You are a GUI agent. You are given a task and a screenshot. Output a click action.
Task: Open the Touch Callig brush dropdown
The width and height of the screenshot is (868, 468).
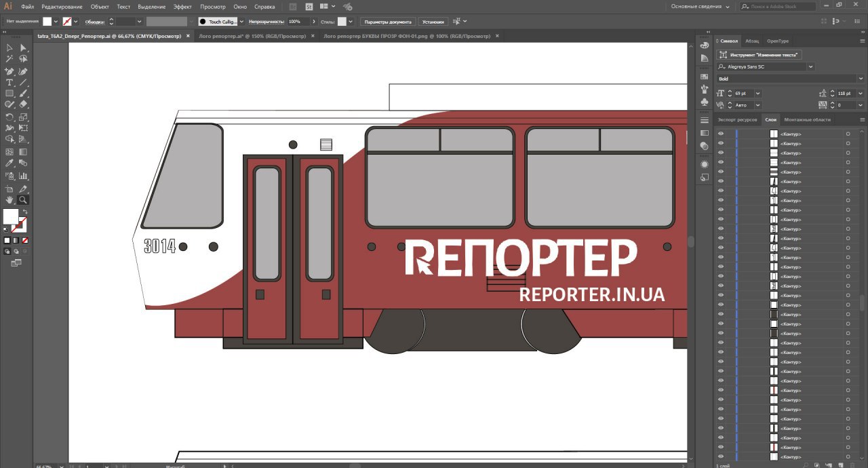[x=242, y=22]
